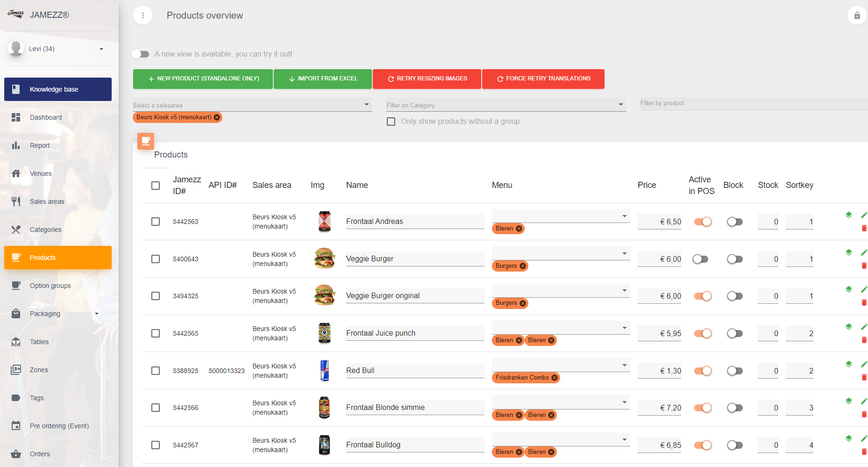
Task: Select the Red Bull row checkbox
Action: coord(156,371)
